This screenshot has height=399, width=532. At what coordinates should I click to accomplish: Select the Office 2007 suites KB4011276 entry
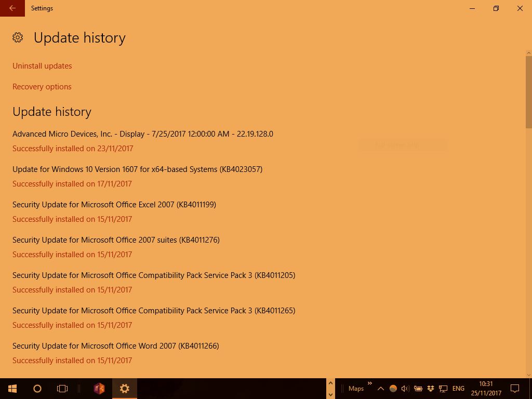click(x=116, y=240)
